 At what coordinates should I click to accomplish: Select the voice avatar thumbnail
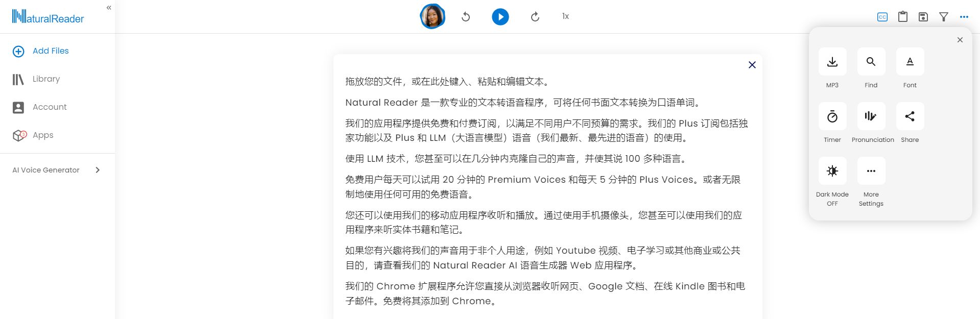(x=433, y=17)
